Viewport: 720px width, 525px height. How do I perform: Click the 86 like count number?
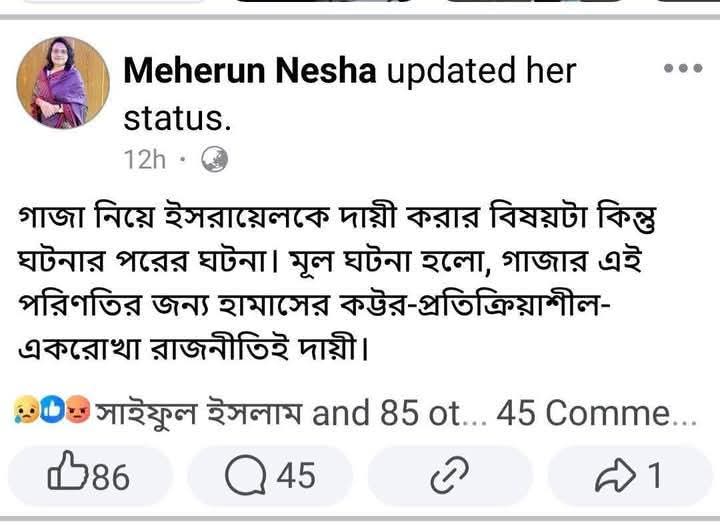(x=110, y=477)
